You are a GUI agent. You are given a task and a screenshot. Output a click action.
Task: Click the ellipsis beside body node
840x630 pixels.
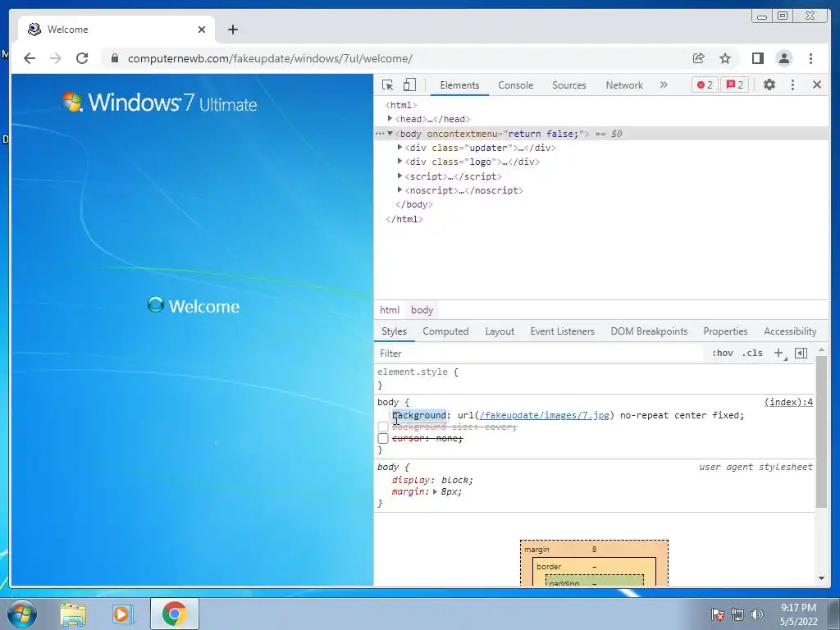(x=380, y=134)
